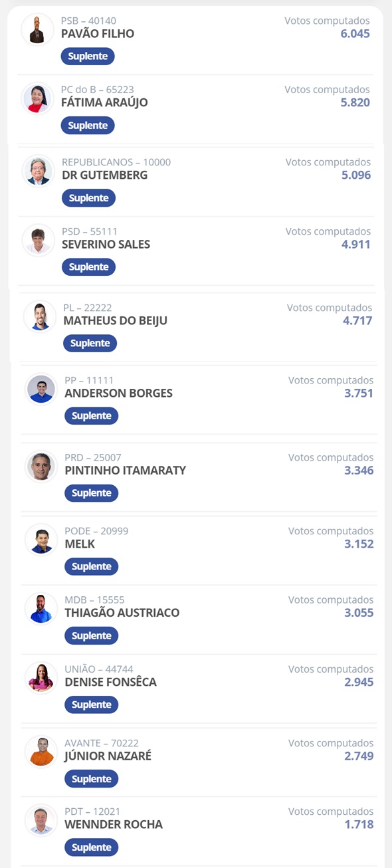Click Fátima Araújo's profile photo
This screenshot has height=868, width=392.
point(38,98)
